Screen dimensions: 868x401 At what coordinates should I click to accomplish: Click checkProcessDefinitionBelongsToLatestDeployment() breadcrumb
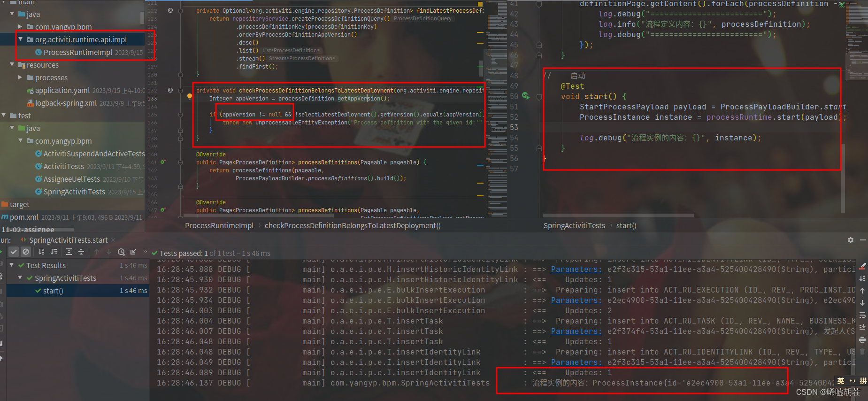(353, 225)
